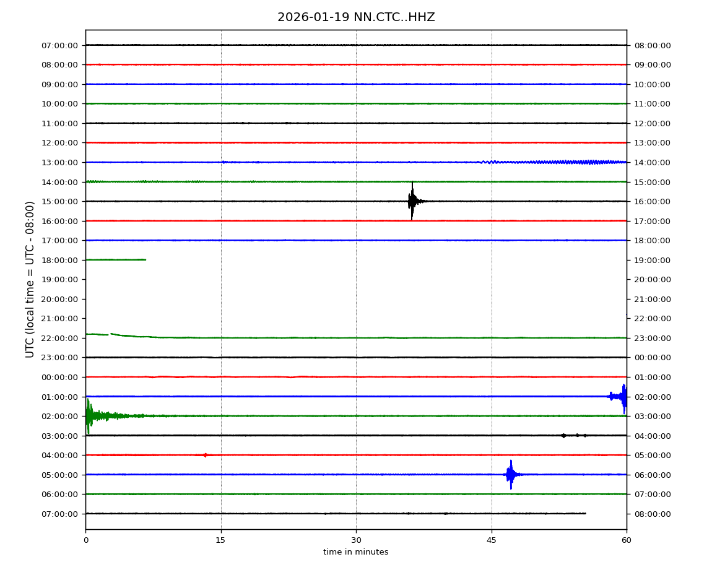Click the "time in minutes" x-axis label
The width and height of the screenshot is (712, 588).
point(356,552)
